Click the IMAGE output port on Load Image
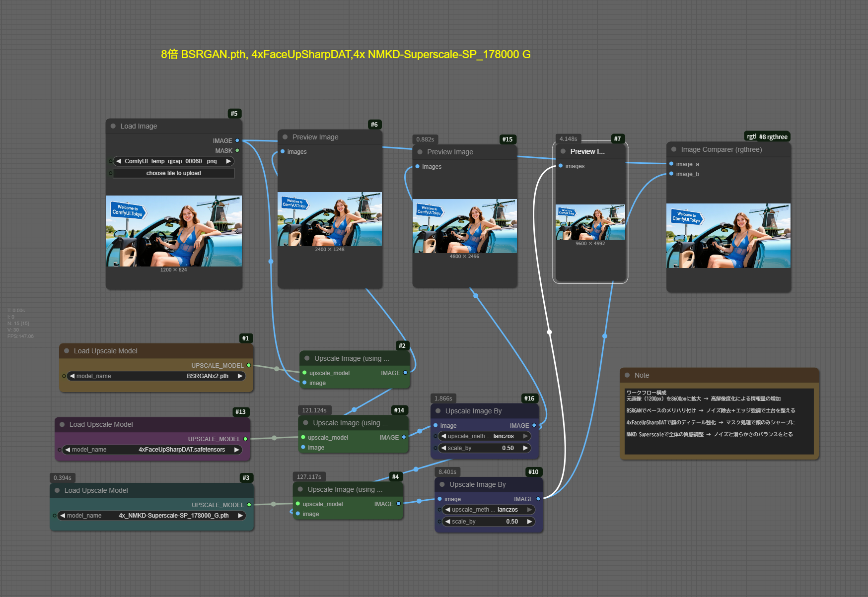 click(x=237, y=140)
